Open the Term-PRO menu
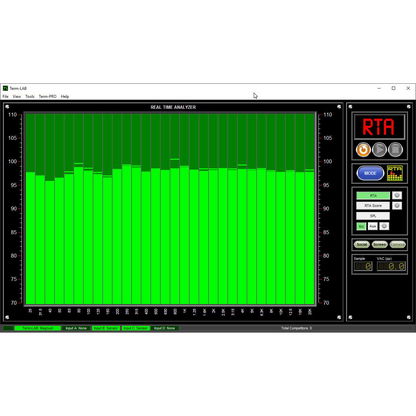 (48, 96)
